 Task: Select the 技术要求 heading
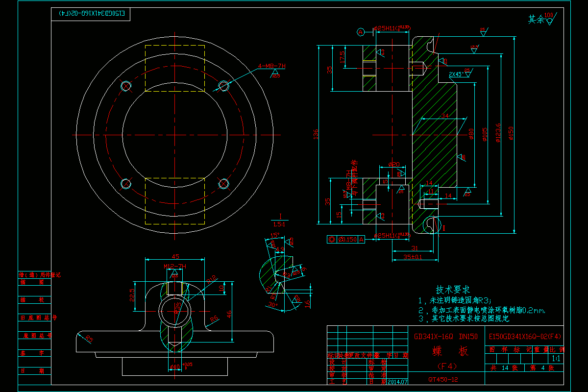453,290
